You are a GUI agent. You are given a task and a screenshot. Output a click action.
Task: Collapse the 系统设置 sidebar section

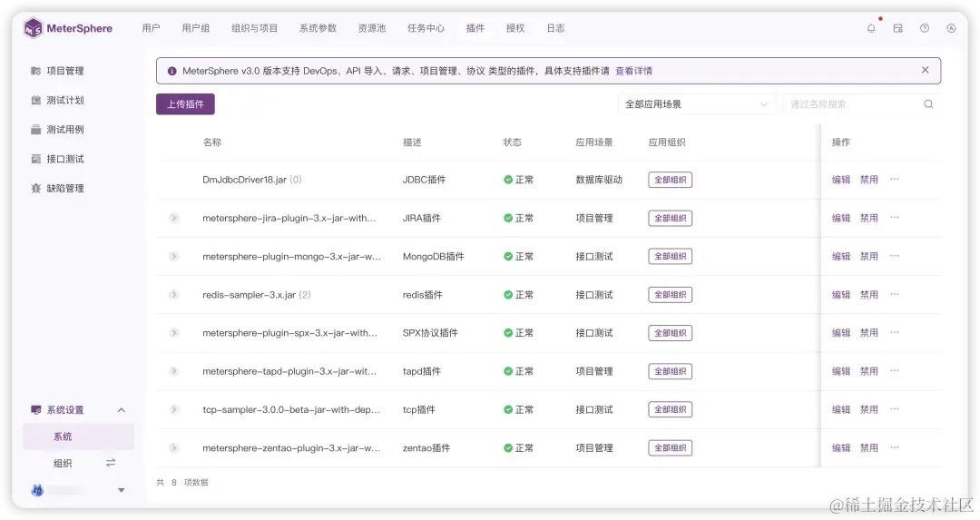click(122, 410)
